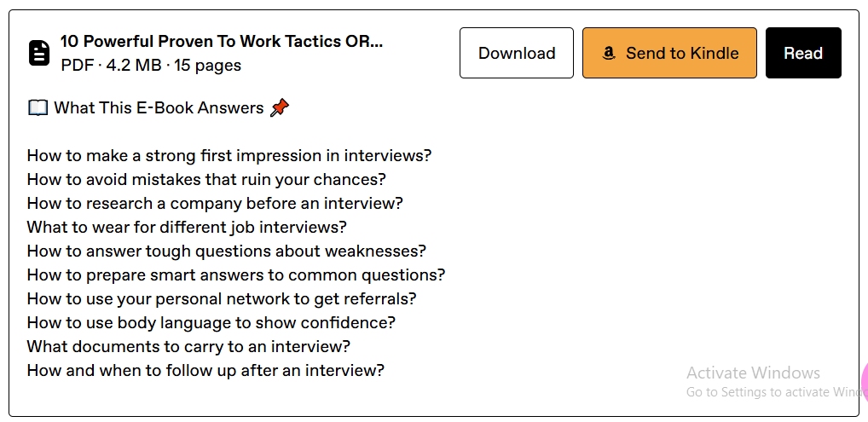This screenshot has width=868, height=422.
Task: Click the 'PDF · 4.2 MB · 15 pages' file info
Action: coord(151,66)
